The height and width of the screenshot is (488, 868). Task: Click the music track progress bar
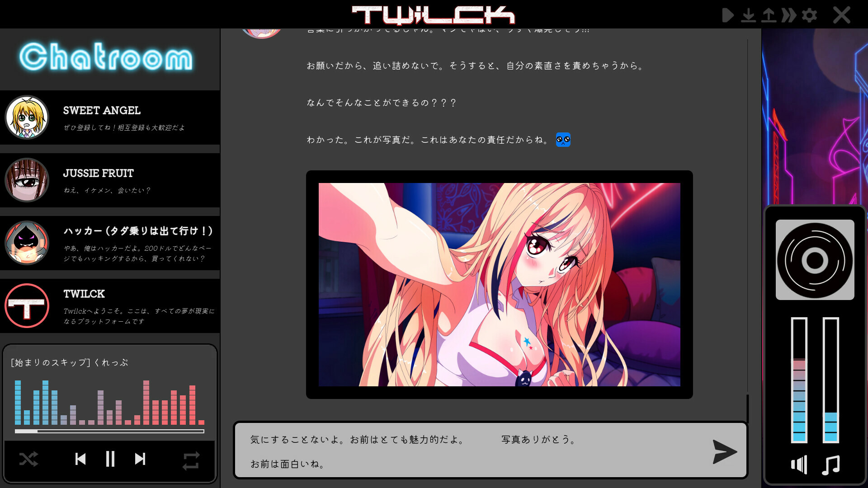click(109, 432)
